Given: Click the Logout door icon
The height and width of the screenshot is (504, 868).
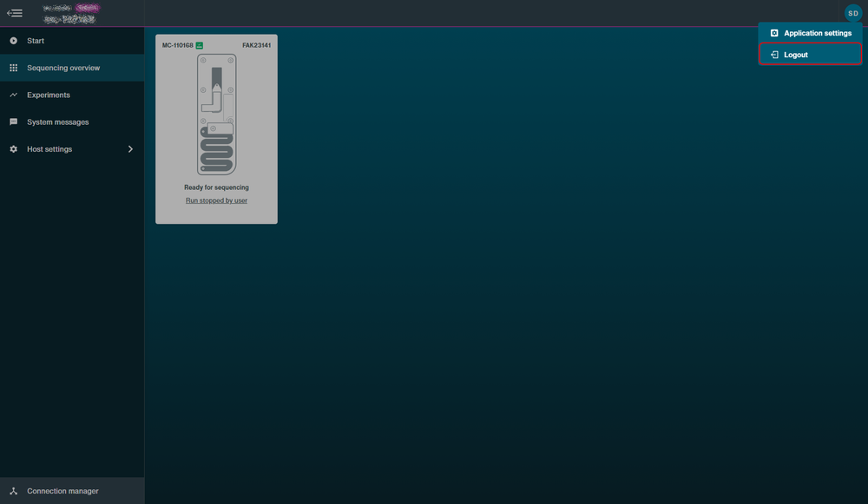Looking at the screenshot, I should 774,55.
